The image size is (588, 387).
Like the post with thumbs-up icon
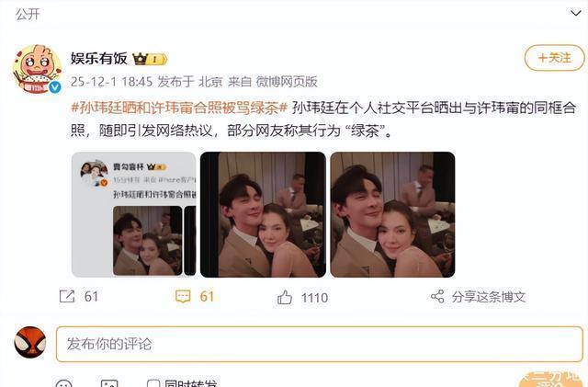(x=285, y=297)
